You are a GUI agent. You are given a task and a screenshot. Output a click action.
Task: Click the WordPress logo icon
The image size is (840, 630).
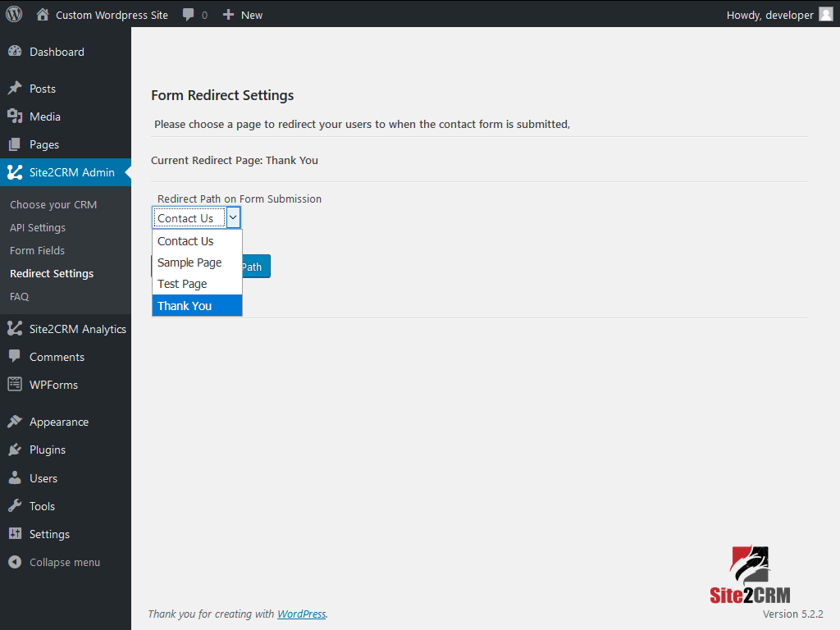pos(14,15)
